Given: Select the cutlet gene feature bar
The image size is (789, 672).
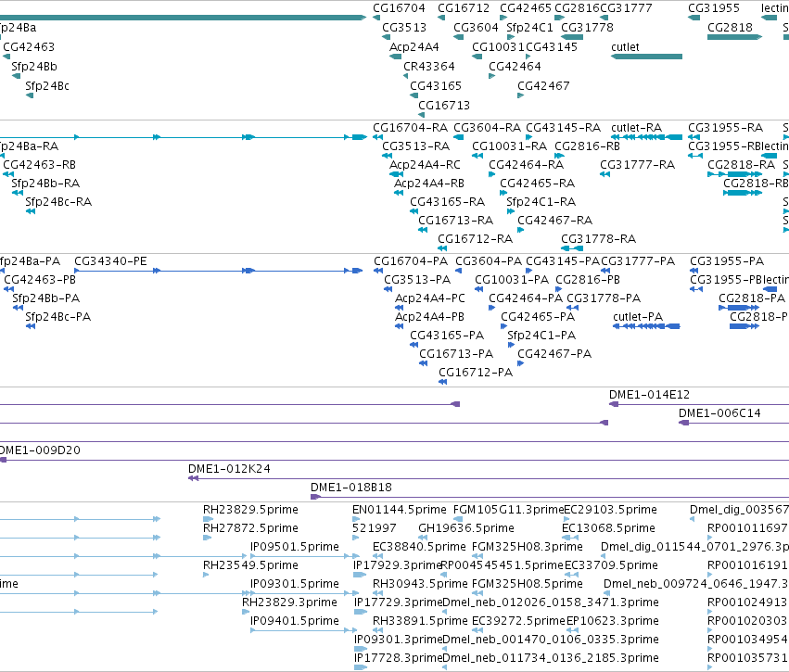Looking at the screenshot, I should tap(646, 57).
